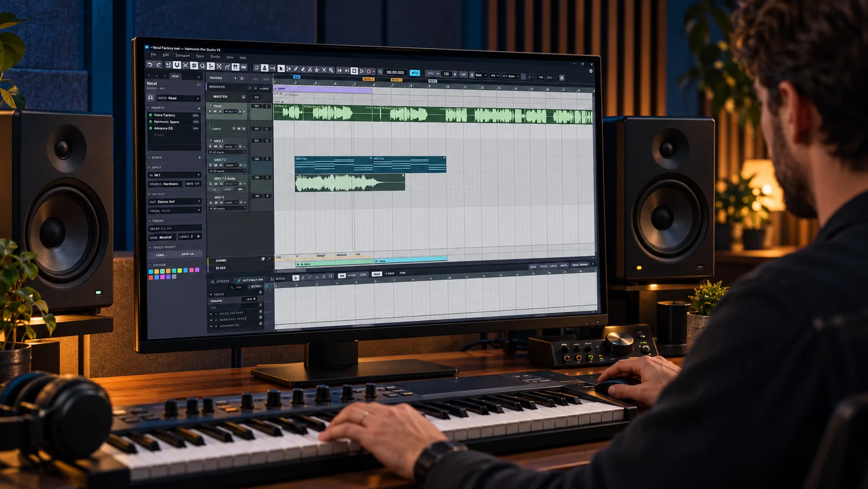Screen dimensions: 868x489
Task: Select the arrow pointer tool
Action: (x=281, y=69)
